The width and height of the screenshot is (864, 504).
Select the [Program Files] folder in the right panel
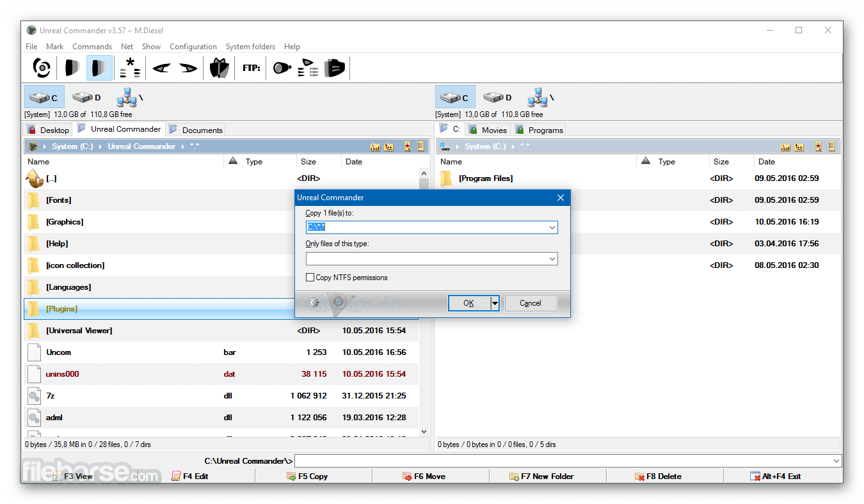(638, 178)
